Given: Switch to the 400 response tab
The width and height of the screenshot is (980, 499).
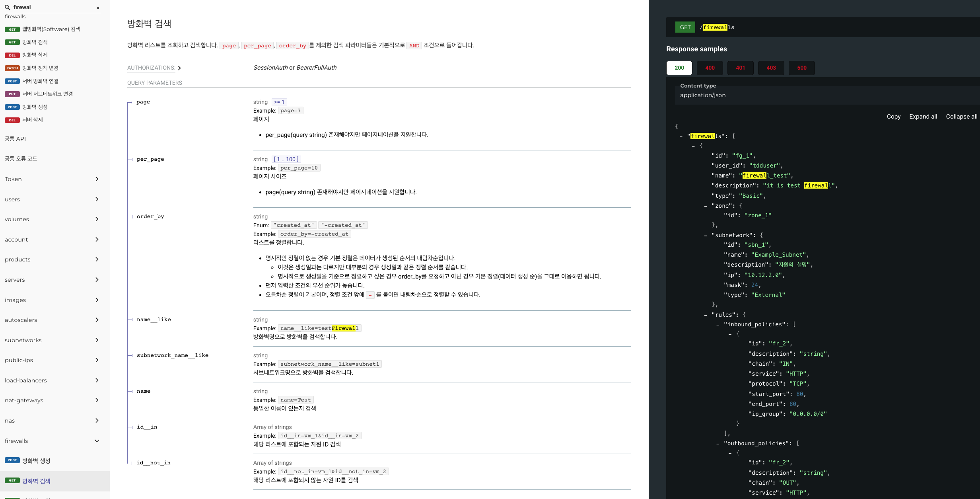Looking at the screenshot, I should pyautogui.click(x=710, y=68).
